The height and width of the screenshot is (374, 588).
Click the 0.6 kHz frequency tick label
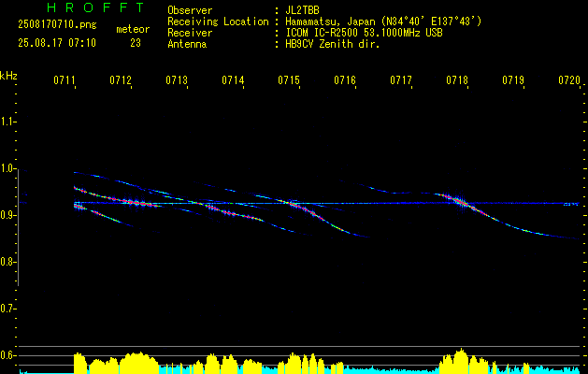click(x=7, y=355)
